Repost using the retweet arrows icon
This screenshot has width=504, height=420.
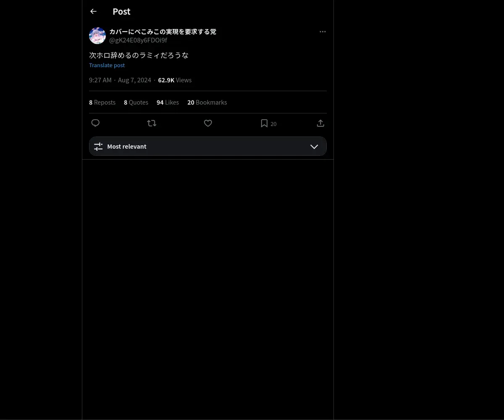152,123
